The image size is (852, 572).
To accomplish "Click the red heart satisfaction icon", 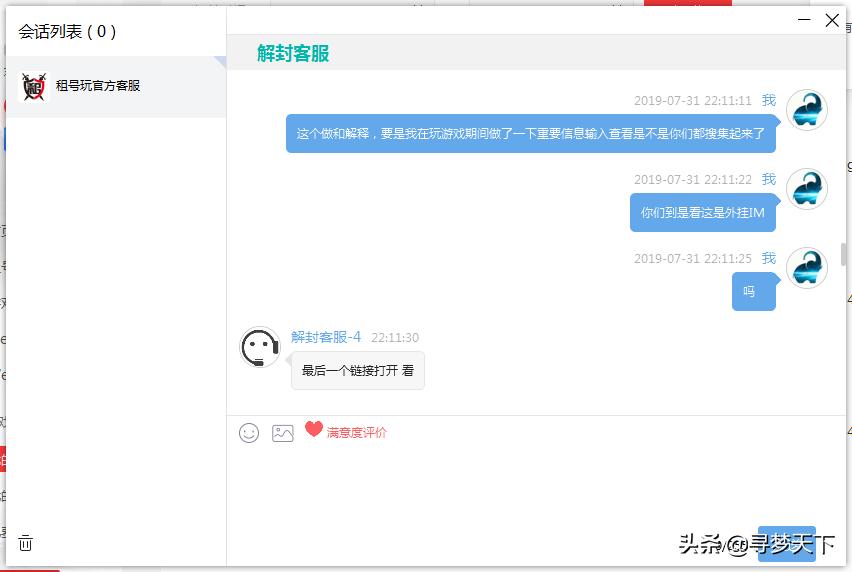I will click(x=314, y=429).
